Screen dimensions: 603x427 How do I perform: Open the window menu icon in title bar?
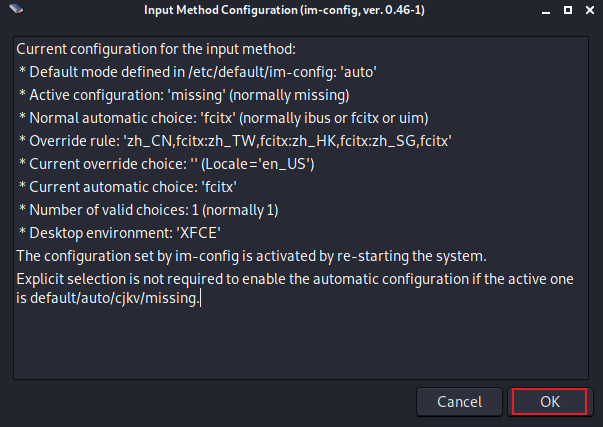13,11
